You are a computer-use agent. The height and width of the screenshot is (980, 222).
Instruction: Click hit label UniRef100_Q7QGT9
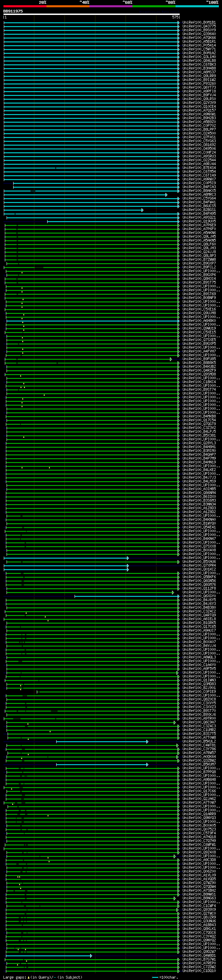199,424
